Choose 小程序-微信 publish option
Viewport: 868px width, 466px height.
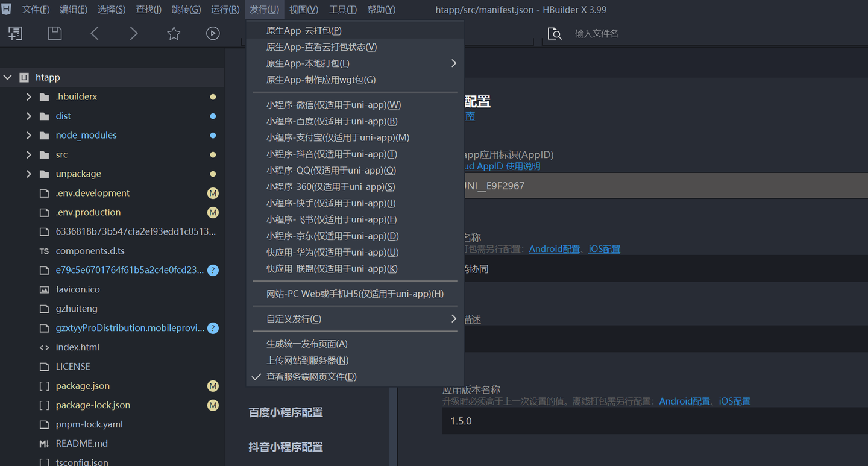pos(333,105)
